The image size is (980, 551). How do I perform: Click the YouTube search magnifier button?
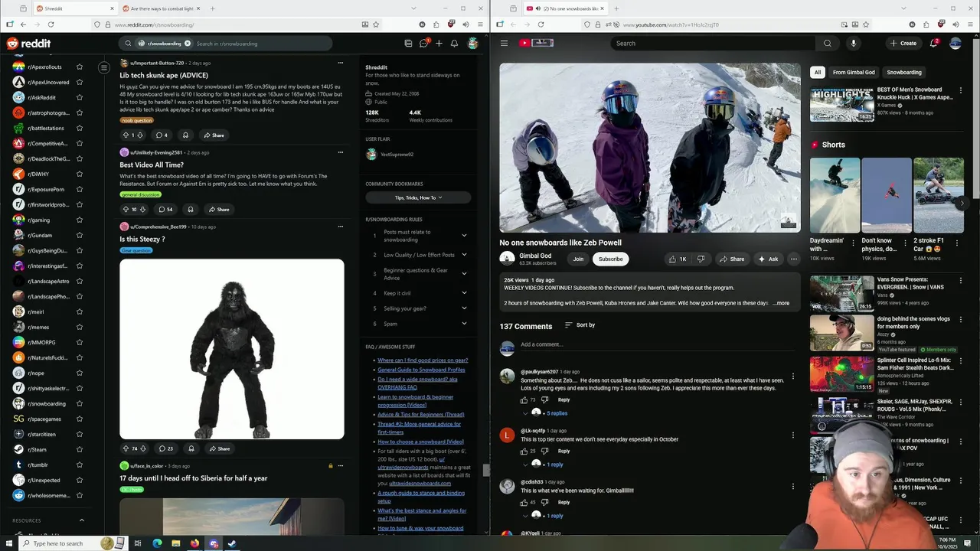pyautogui.click(x=828, y=43)
